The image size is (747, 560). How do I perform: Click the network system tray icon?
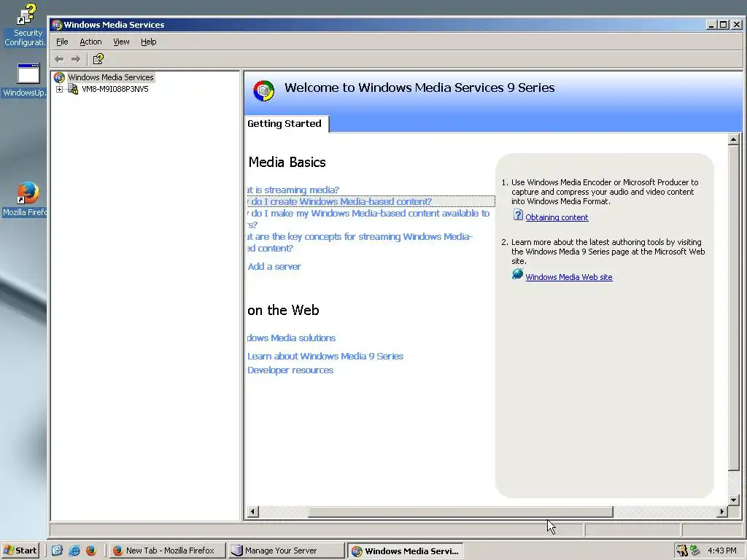(x=694, y=551)
